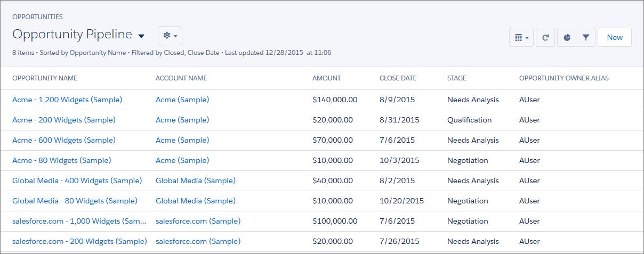The height and width of the screenshot is (254, 644).
Task: Sort by Amount column header
Action: coord(326,78)
